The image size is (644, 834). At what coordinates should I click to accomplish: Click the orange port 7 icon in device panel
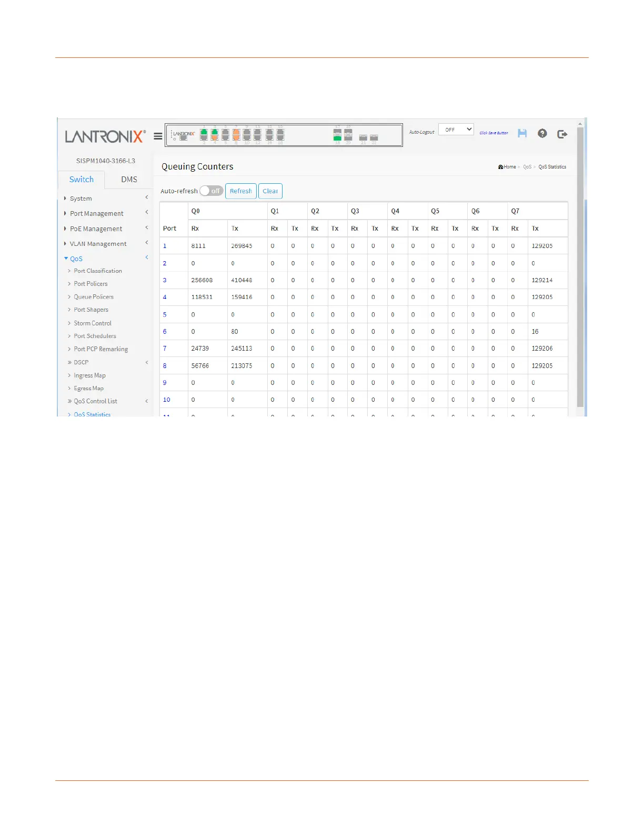tap(236, 132)
